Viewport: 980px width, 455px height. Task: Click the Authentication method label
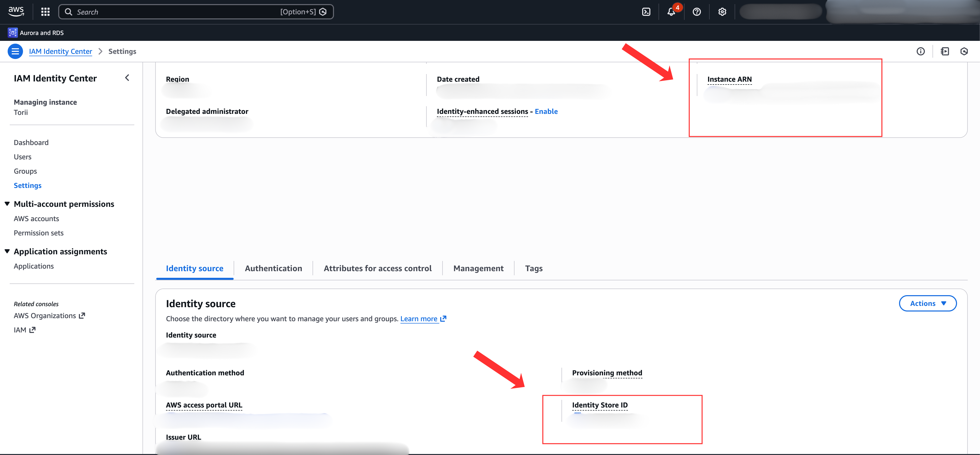pyautogui.click(x=205, y=373)
